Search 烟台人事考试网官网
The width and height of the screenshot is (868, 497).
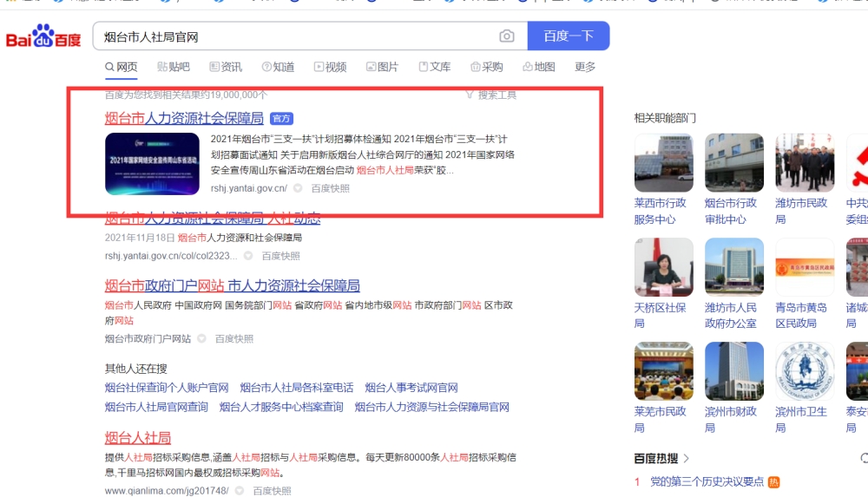(x=411, y=388)
